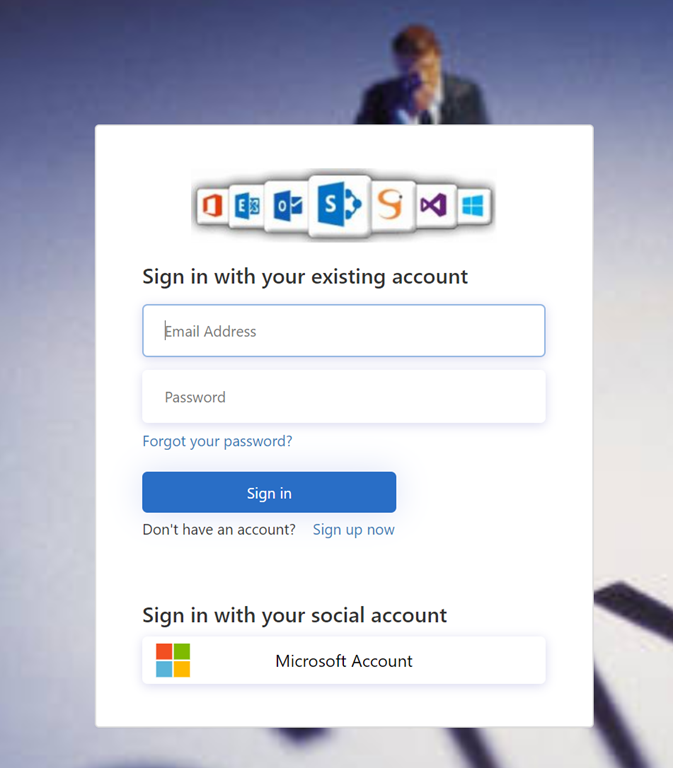The image size is (673, 768).
Task: Focus the Password input field
Action: [343, 396]
